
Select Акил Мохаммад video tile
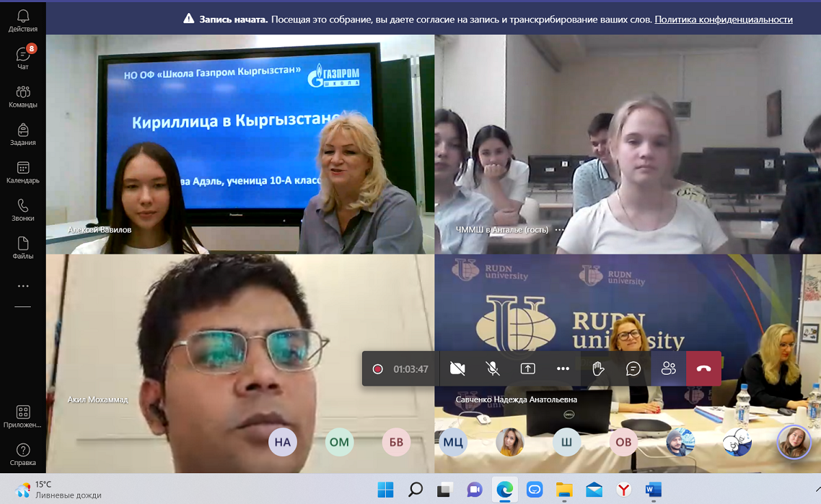point(240,363)
